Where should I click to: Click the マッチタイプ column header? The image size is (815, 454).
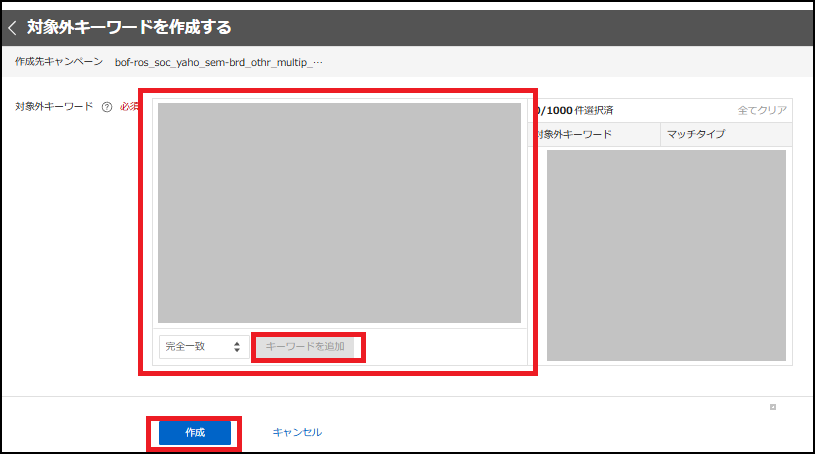696,134
